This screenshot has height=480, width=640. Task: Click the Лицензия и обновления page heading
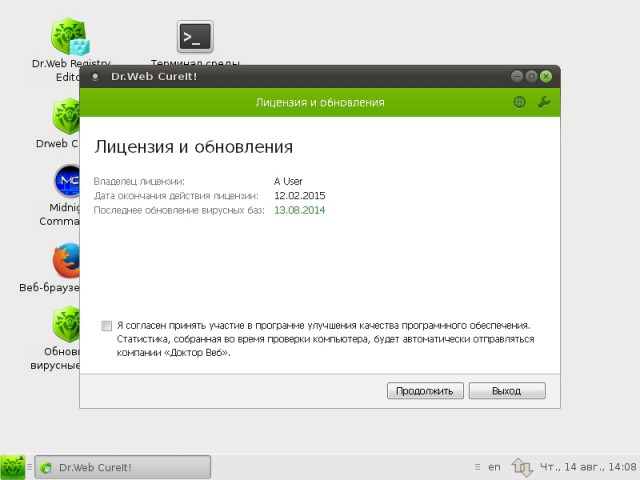click(193, 147)
